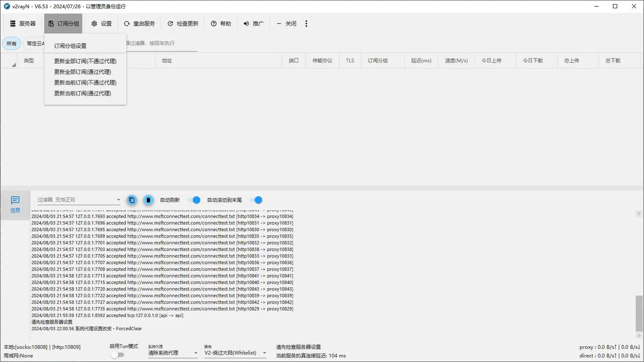Viewport: 644px width, 362px height.
Task: Click the server filter input field
Action: (161, 43)
